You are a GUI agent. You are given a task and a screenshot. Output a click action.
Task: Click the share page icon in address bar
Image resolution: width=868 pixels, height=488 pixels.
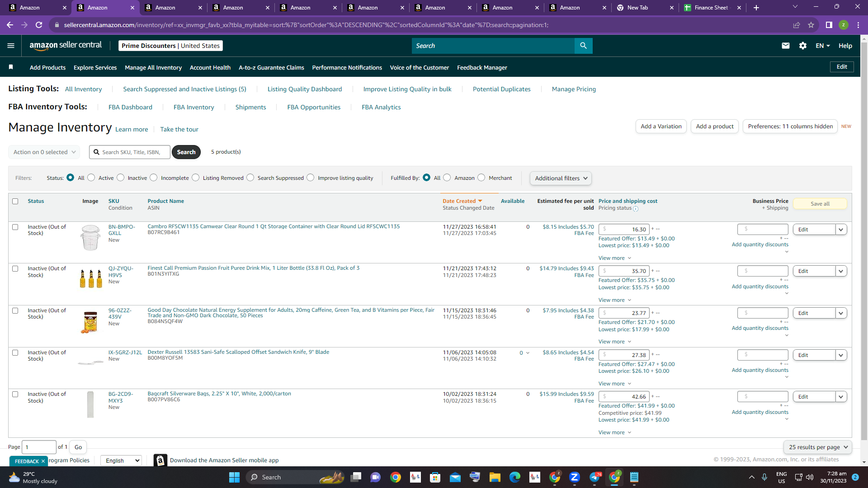797,25
